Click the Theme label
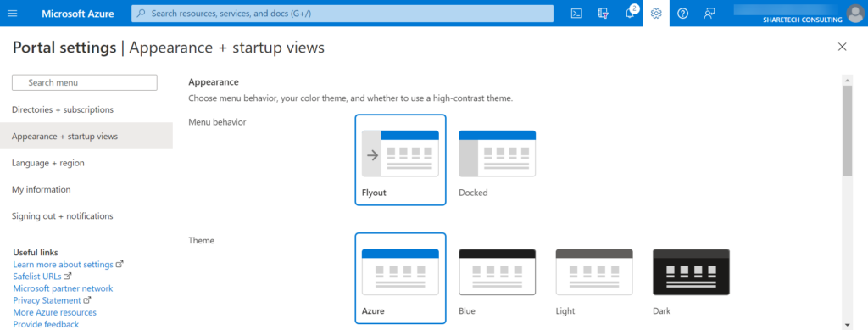The width and height of the screenshot is (868, 330). click(x=201, y=240)
